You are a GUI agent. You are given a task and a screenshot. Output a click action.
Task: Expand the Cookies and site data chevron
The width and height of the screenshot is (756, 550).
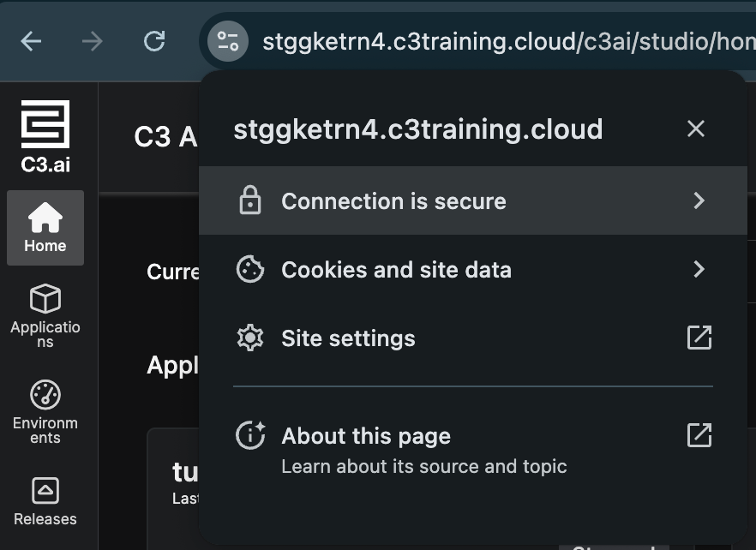click(x=699, y=269)
